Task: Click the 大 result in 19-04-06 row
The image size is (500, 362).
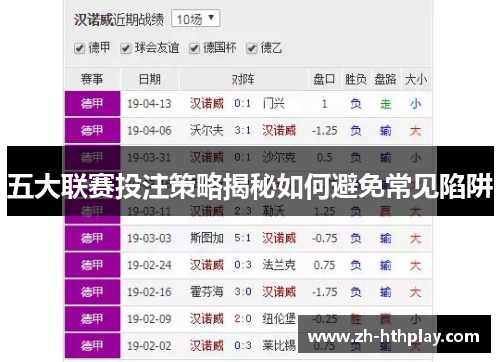Action: (415, 131)
